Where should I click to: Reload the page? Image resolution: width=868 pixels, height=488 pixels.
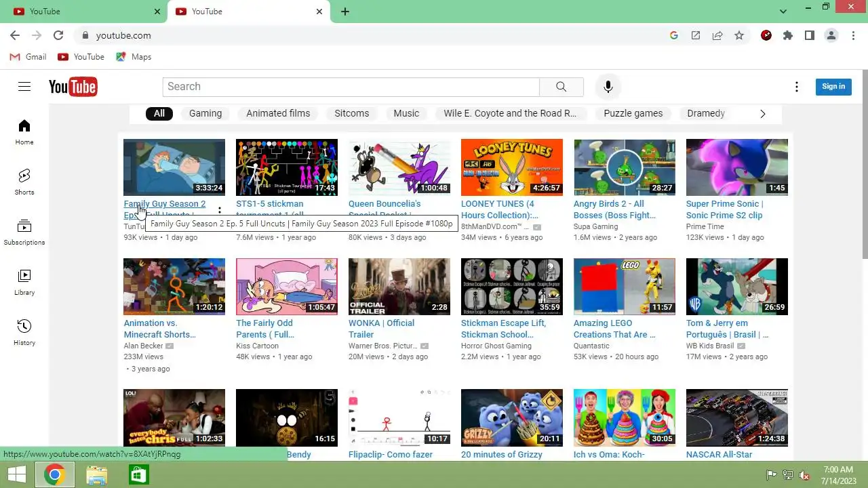pos(58,35)
